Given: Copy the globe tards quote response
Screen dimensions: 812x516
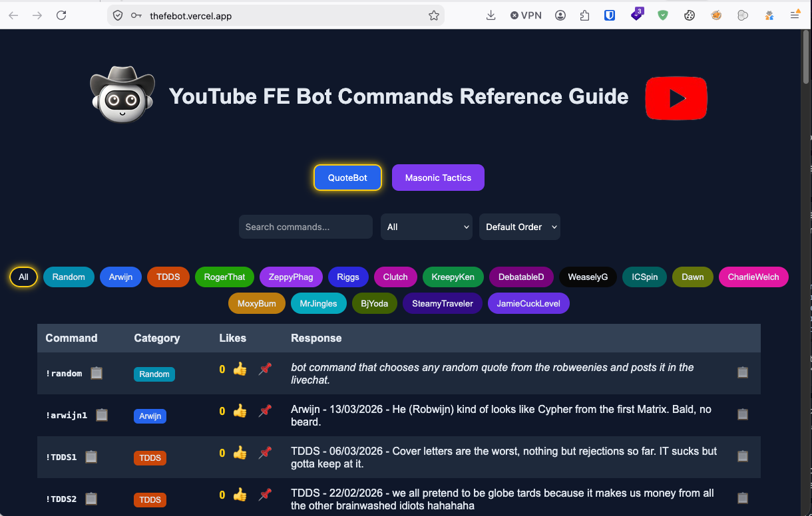Looking at the screenshot, I should pyautogui.click(x=743, y=498).
